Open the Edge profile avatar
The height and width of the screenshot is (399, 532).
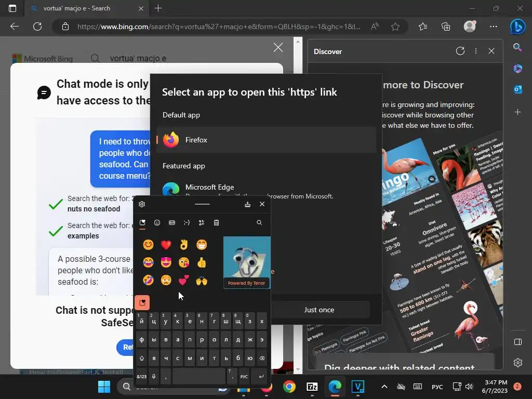pos(470,26)
